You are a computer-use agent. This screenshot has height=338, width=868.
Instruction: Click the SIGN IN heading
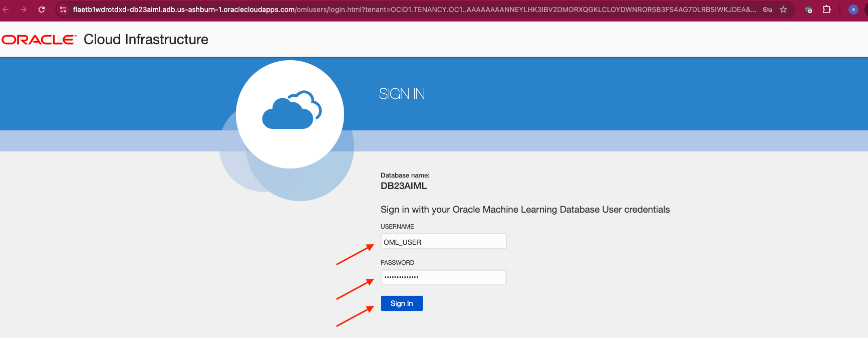point(402,94)
